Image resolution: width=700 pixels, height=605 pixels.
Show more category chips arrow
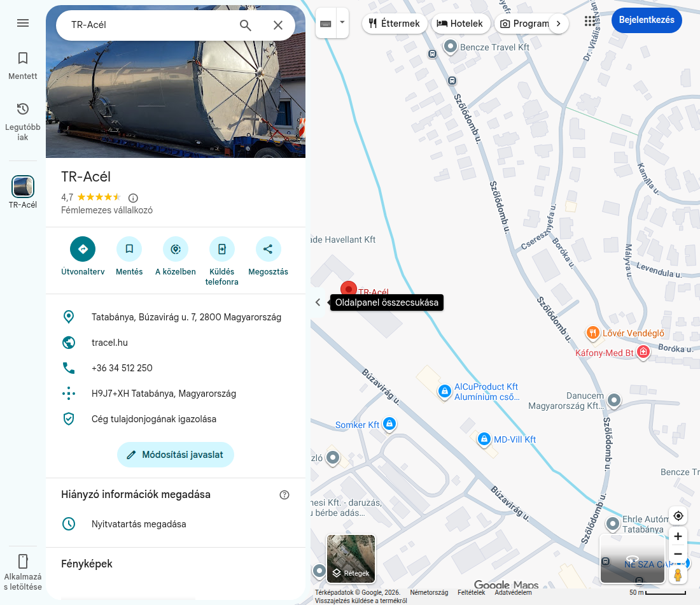[x=559, y=24]
